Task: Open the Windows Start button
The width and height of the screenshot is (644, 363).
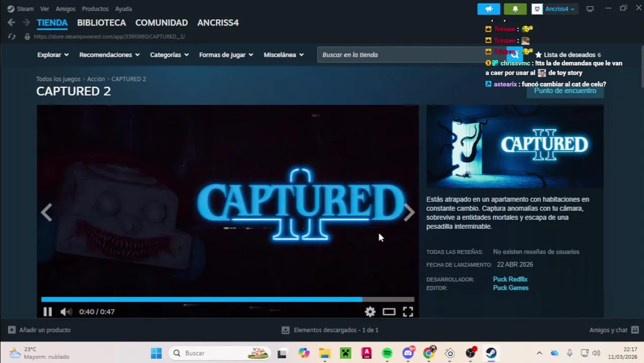Action: point(156,353)
